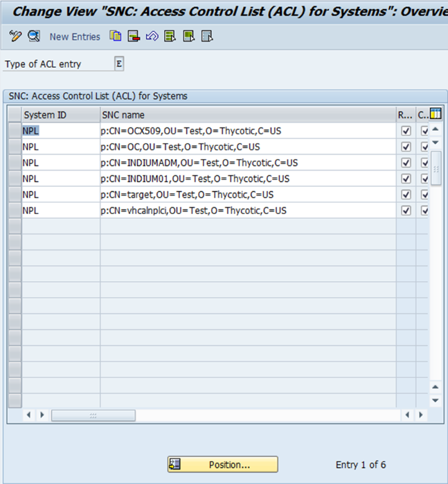Viewport: 448px width, 484px height.
Task: Toggle R column checkbox for OCX509 row
Action: (x=406, y=131)
